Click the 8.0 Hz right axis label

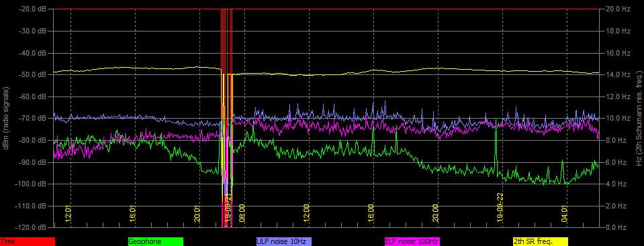point(616,140)
